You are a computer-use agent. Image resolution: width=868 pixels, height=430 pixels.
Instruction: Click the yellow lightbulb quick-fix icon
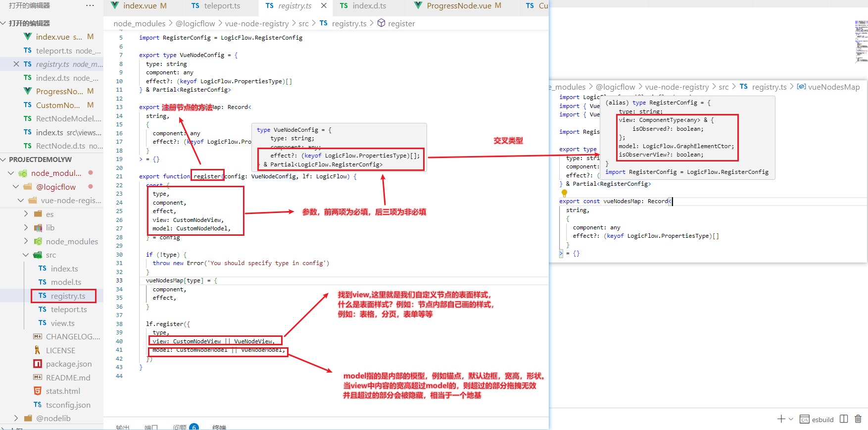(x=564, y=193)
